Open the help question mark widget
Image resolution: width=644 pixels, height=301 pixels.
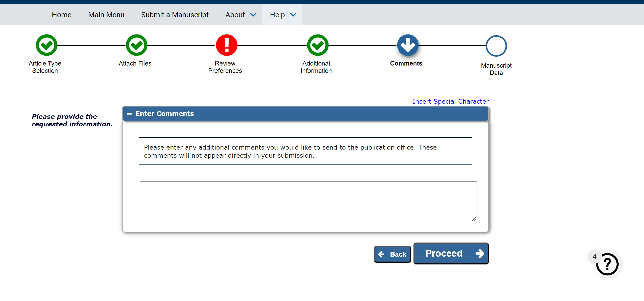point(607,264)
